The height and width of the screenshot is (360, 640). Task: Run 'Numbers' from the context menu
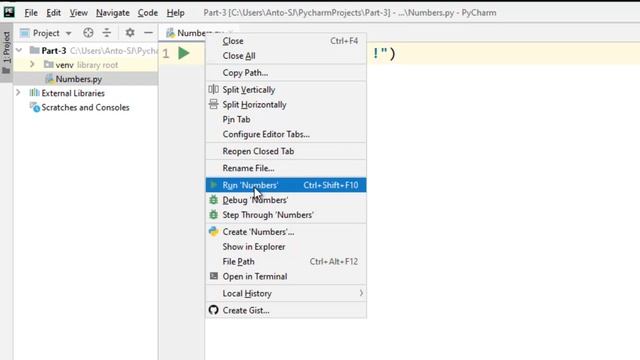(x=286, y=185)
